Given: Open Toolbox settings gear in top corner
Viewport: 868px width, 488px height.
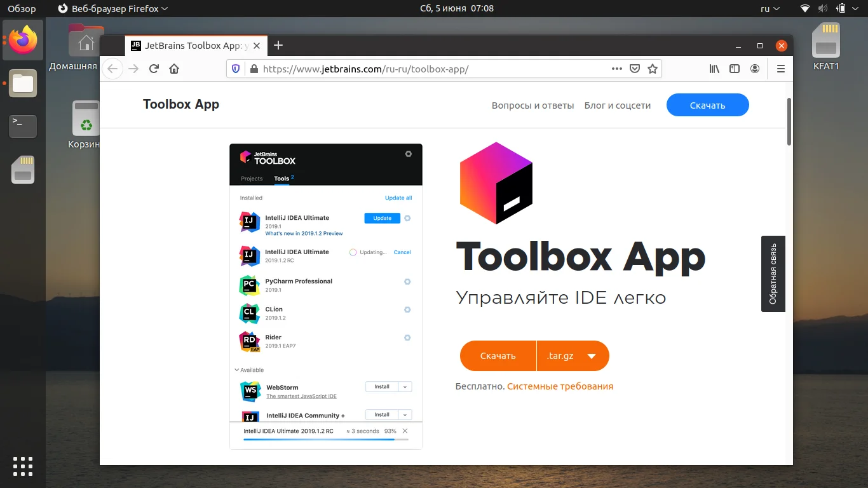Looking at the screenshot, I should tap(408, 154).
